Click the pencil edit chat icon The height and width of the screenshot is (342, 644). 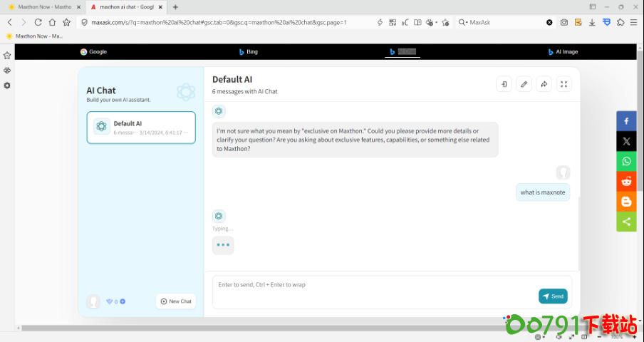click(x=524, y=84)
